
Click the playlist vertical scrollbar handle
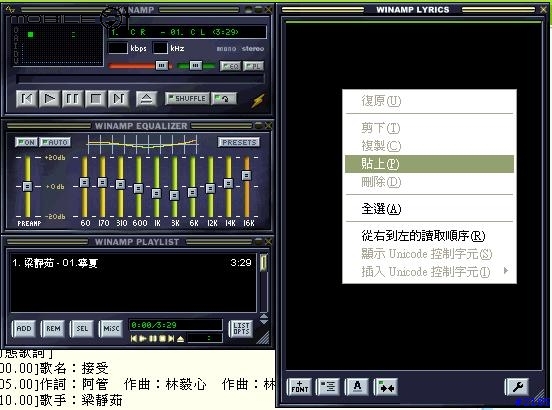pyautogui.click(x=263, y=263)
